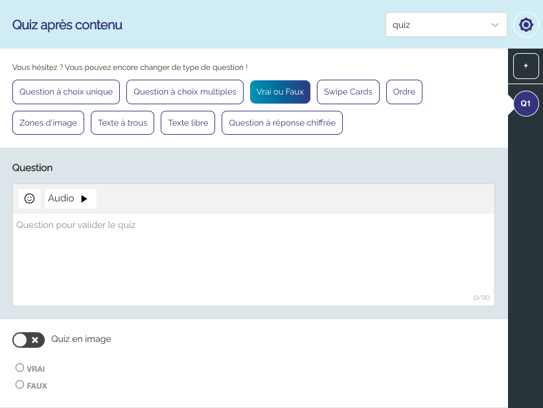The image size is (543, 408).
Task: Choose Zones d'image question type
Action: (48, 123)
